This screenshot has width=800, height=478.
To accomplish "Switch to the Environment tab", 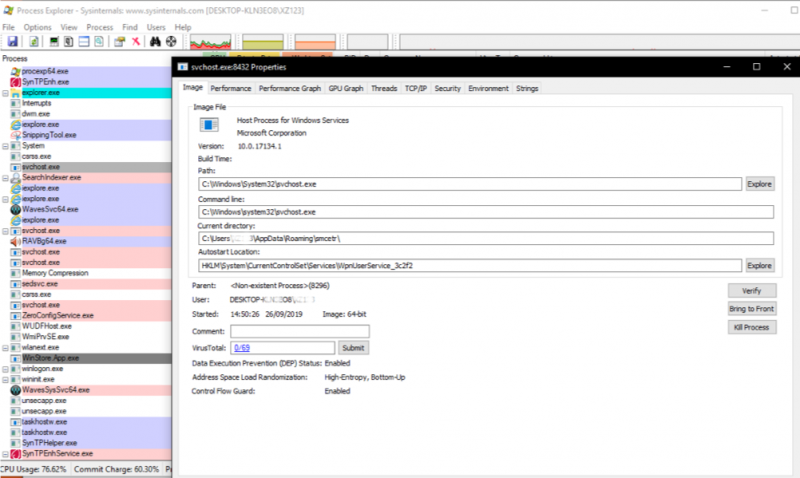I will [x=488, y=88].
